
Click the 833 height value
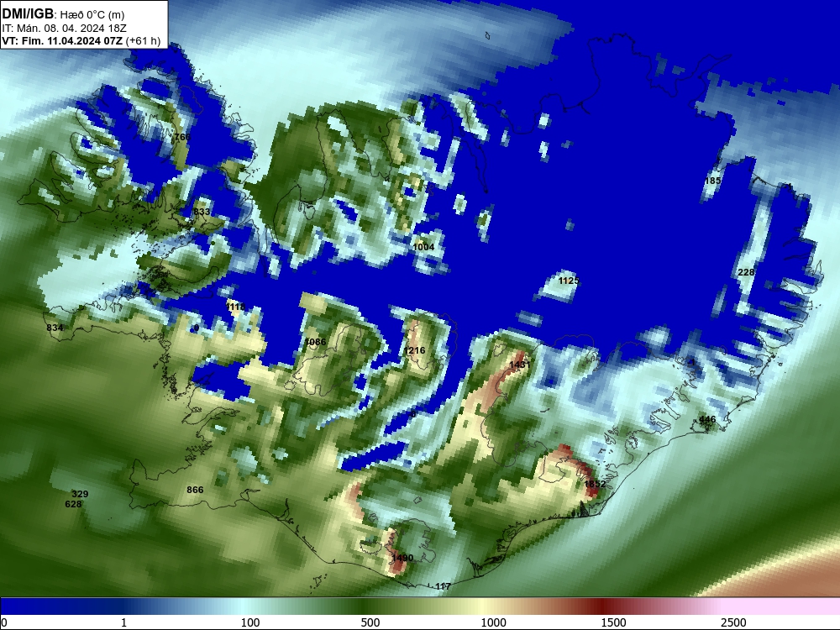click(x=202, y=212)
